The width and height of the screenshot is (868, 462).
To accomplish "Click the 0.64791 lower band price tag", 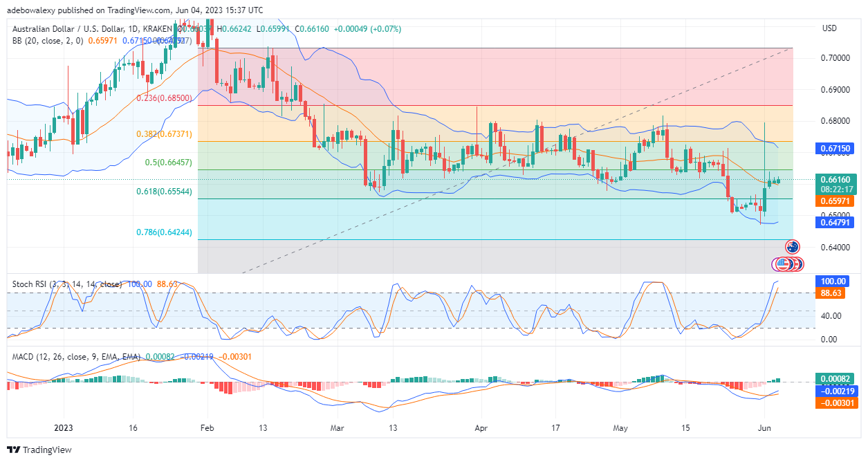I will click(834, 222).
